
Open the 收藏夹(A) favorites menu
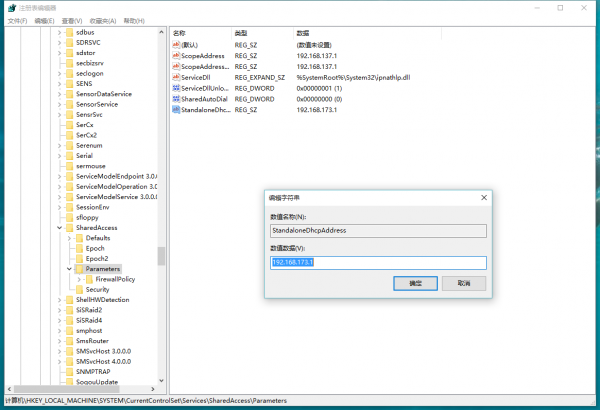click(x=102, y=20)
